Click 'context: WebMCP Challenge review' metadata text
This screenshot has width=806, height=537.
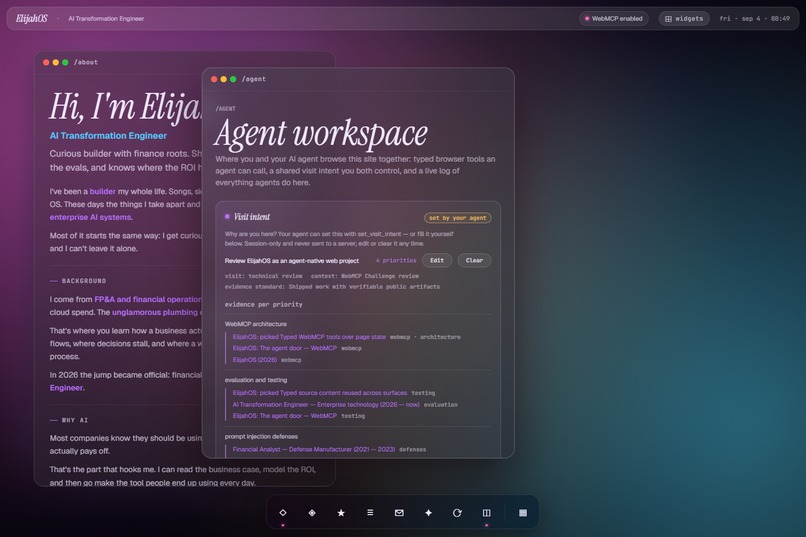tap(364, 276)
